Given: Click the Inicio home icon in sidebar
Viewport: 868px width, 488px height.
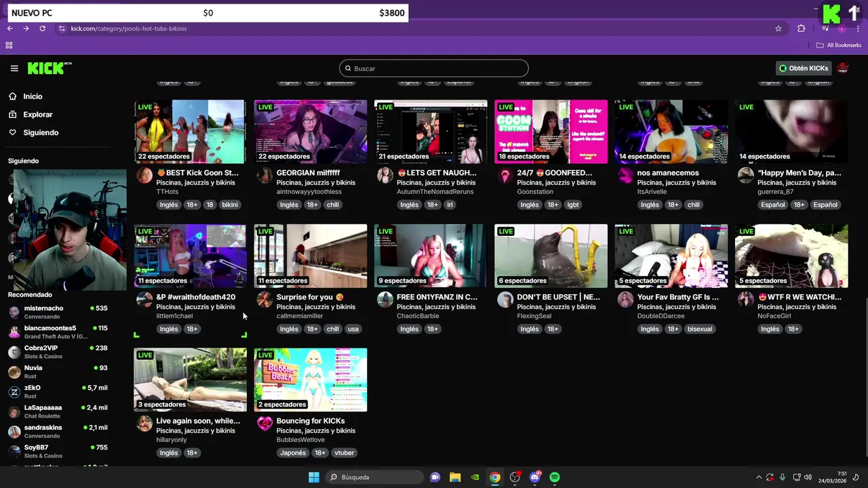Looking at the screenshot, I should 12,96.
